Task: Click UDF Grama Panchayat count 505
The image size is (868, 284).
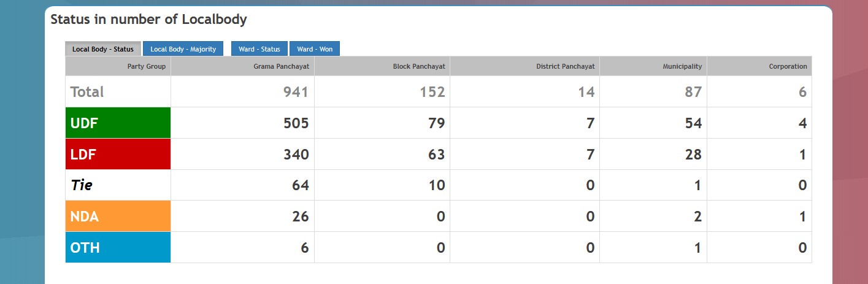Action: [296, 123]
